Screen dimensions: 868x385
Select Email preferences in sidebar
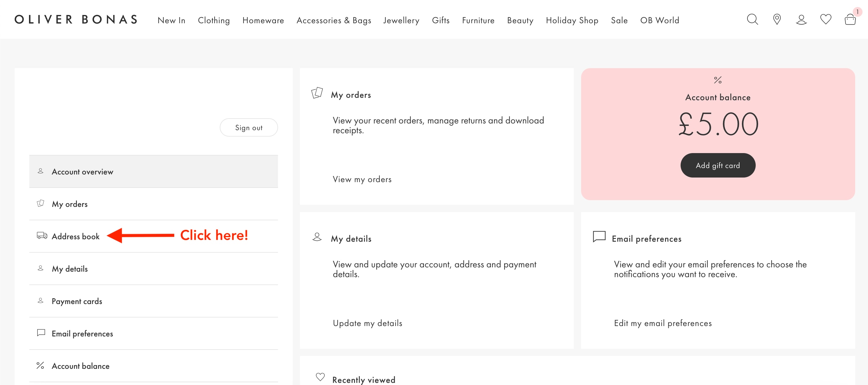(153, 333)
